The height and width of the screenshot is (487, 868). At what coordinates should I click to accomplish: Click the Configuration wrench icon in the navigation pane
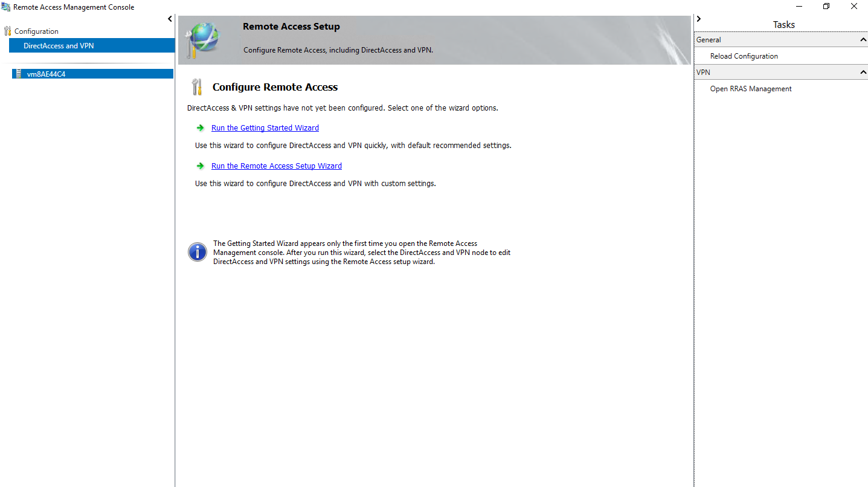click(7, 31)
